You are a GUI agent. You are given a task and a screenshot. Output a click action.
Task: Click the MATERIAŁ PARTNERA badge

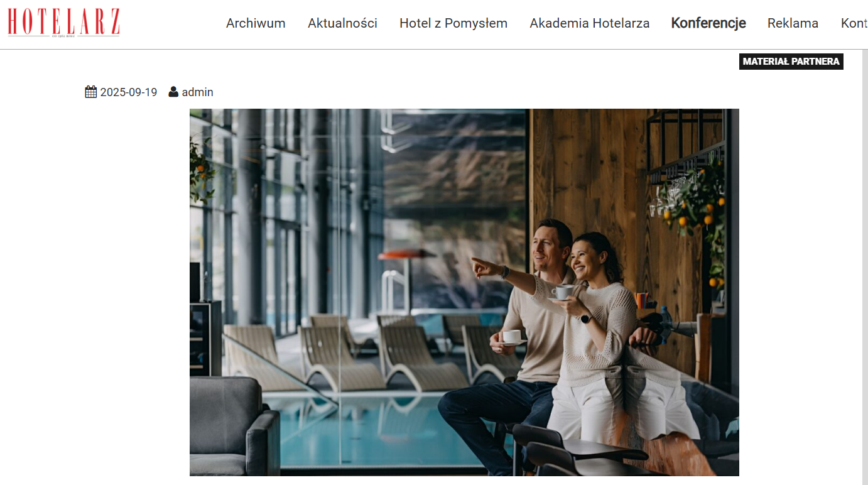point(791,62)
